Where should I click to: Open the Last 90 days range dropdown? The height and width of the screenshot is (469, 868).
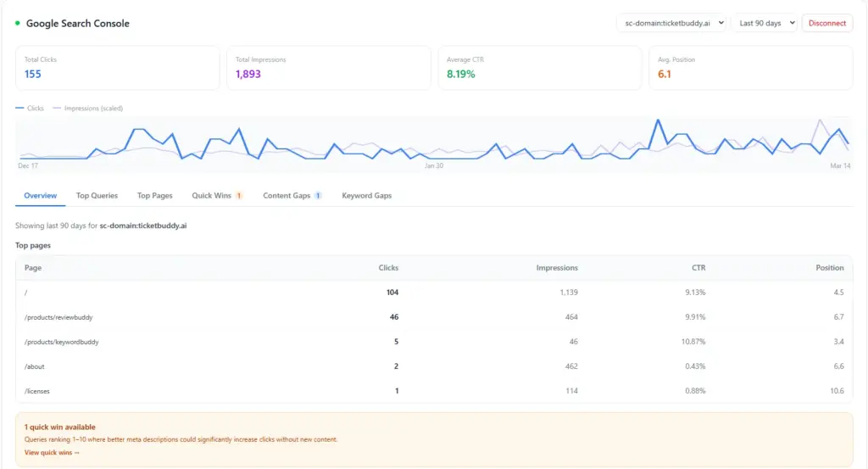point(765,23)
